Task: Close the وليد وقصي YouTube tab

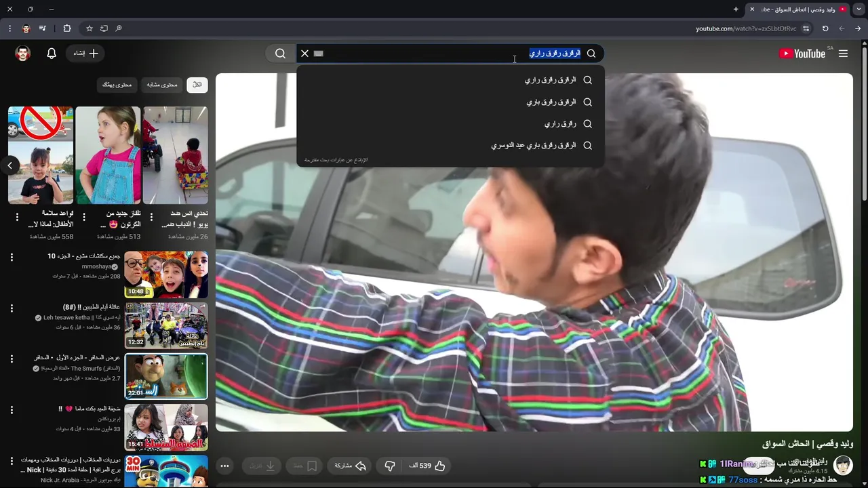Action: tap(751, 9)
